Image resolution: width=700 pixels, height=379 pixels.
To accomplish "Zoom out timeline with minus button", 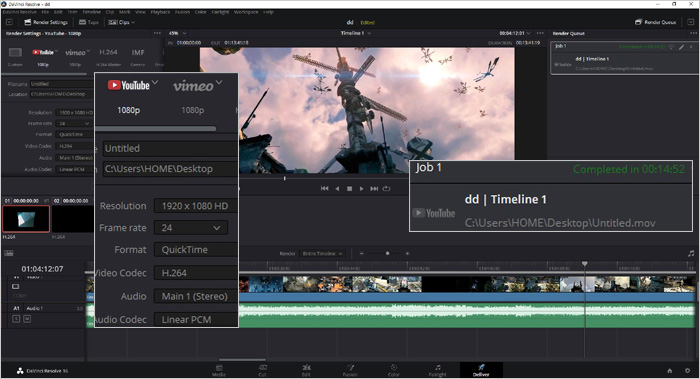I will click(x=362, y=254).
